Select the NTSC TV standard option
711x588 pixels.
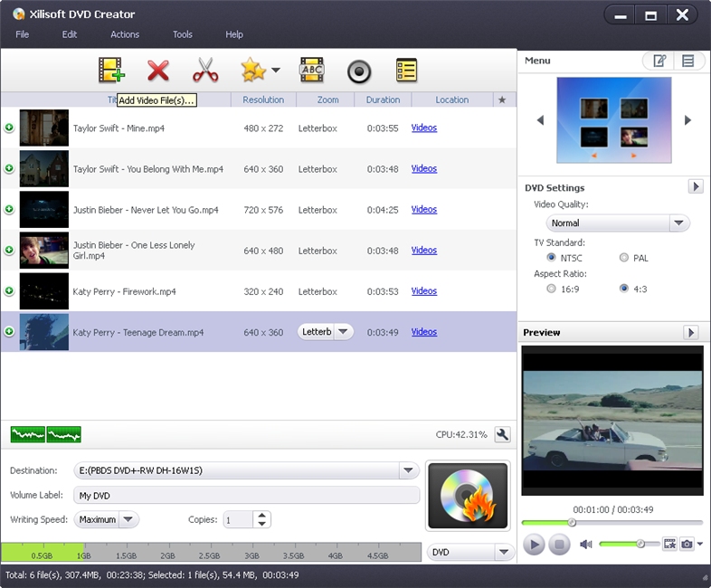click(552, 258)
